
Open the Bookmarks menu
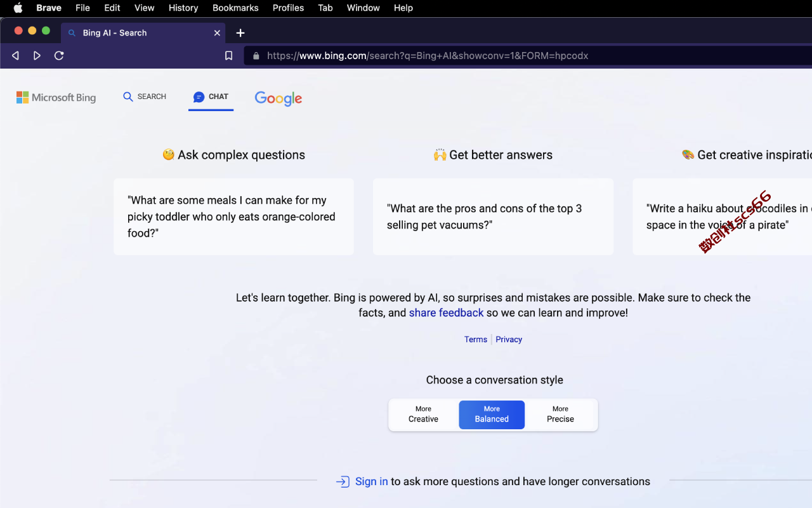click(x=235, y=8)
